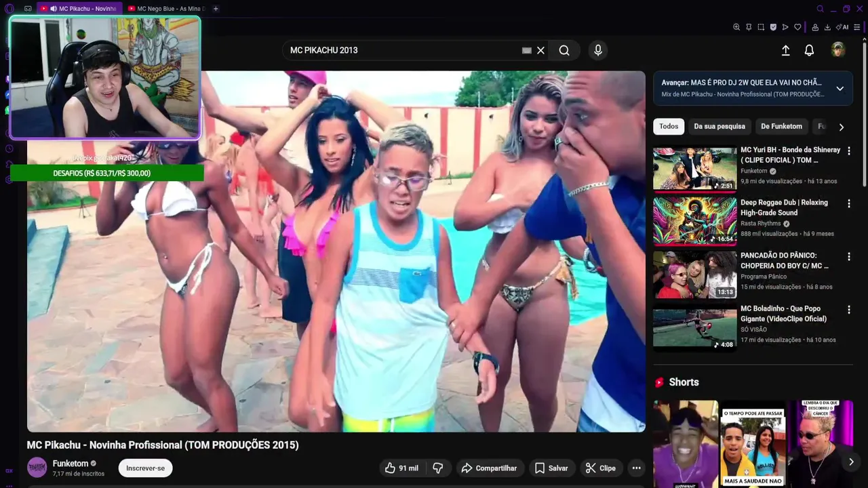Switch to the MC Pikachu - Novinha tab
This screenshot has height=488, width=868.
tap(79, 9)
